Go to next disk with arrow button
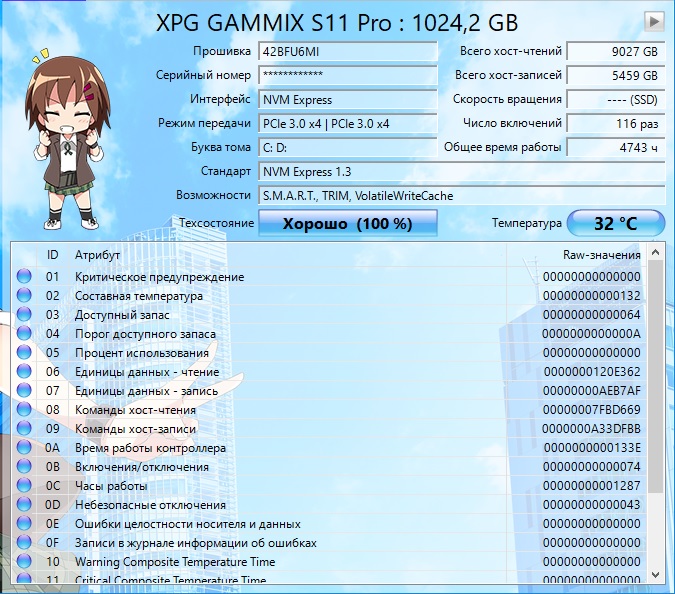Viewport: 675px width, 594px height. 653,21
